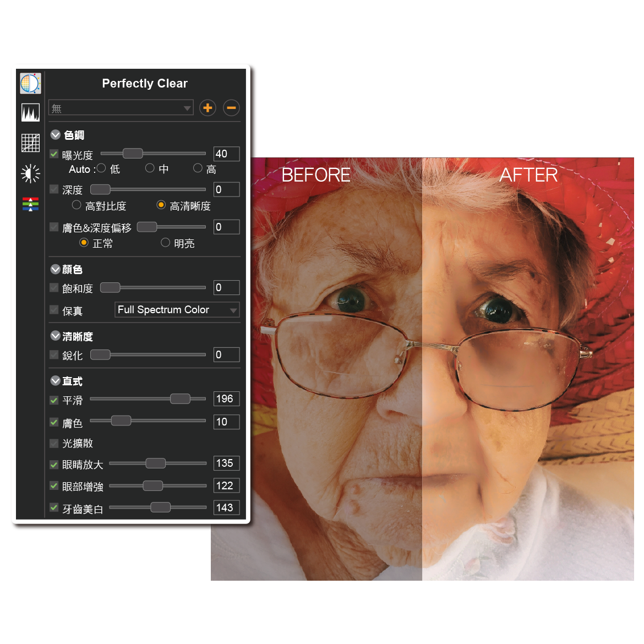Select Auto 中 radio button
Image resolution: width=644 pixels, height=644 pixels.
click(150, 168)
